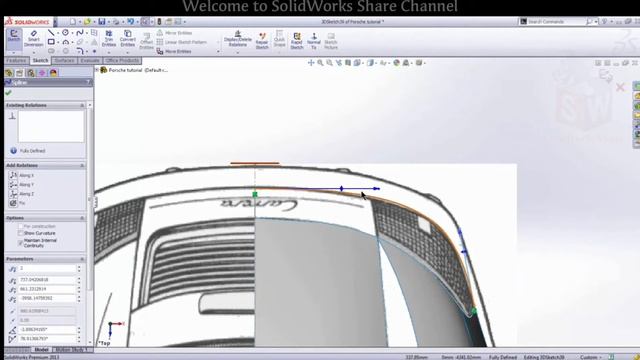
Task: Click the spline point number field
Action: click(47, 268)
